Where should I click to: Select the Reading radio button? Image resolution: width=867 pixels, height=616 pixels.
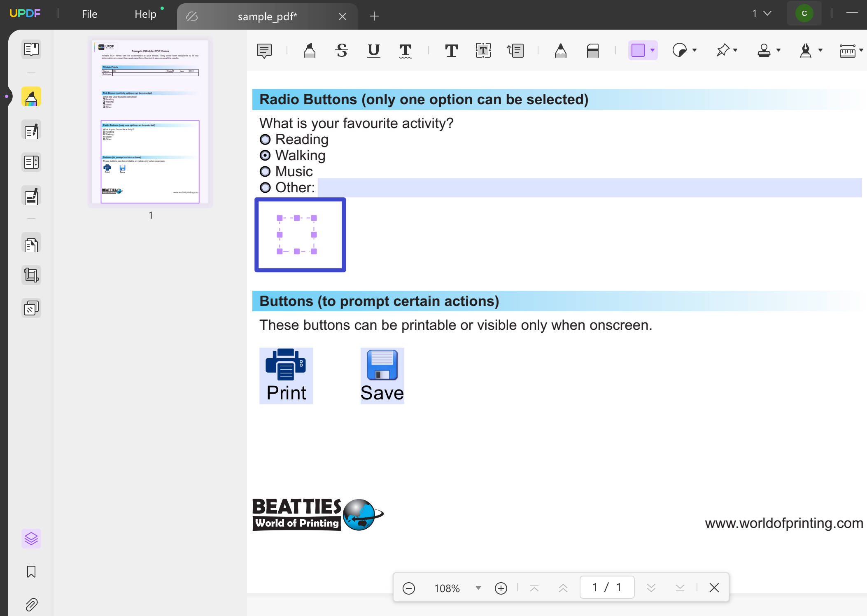(265, 139)
